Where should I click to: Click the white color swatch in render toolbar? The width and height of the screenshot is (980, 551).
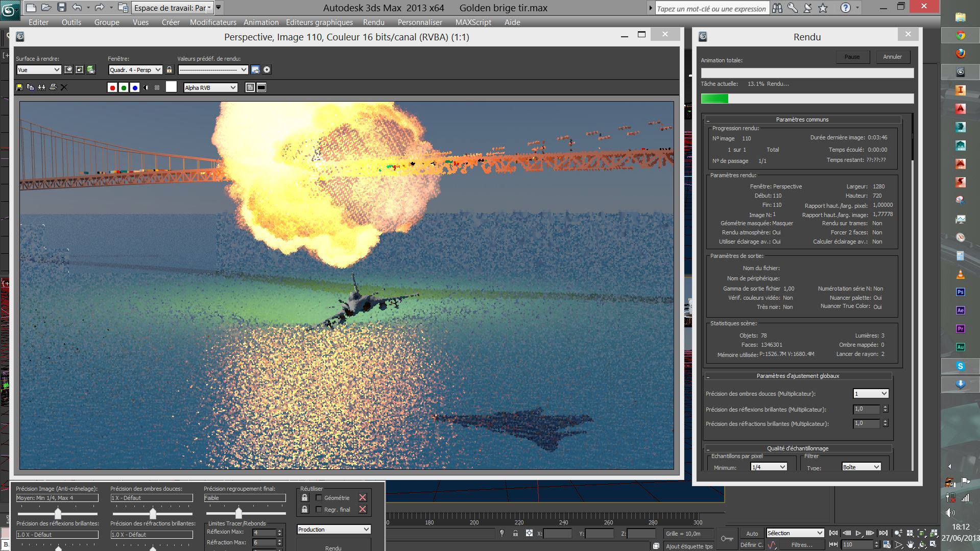171,87
